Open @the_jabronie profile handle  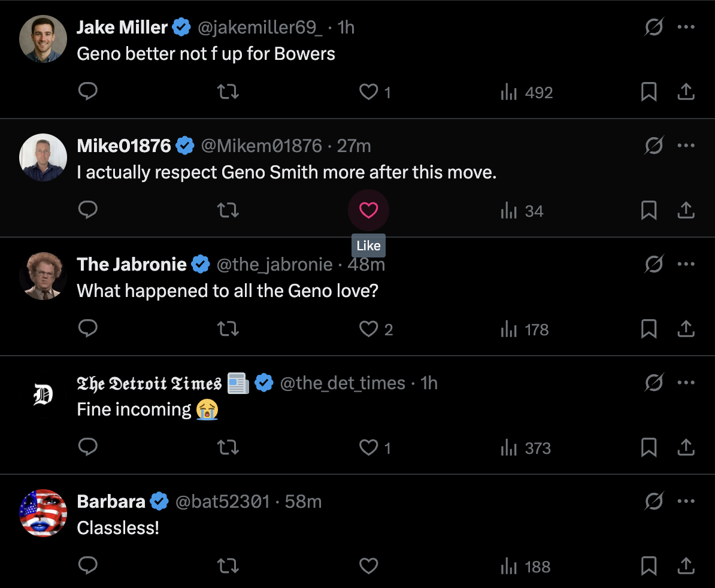274,264
